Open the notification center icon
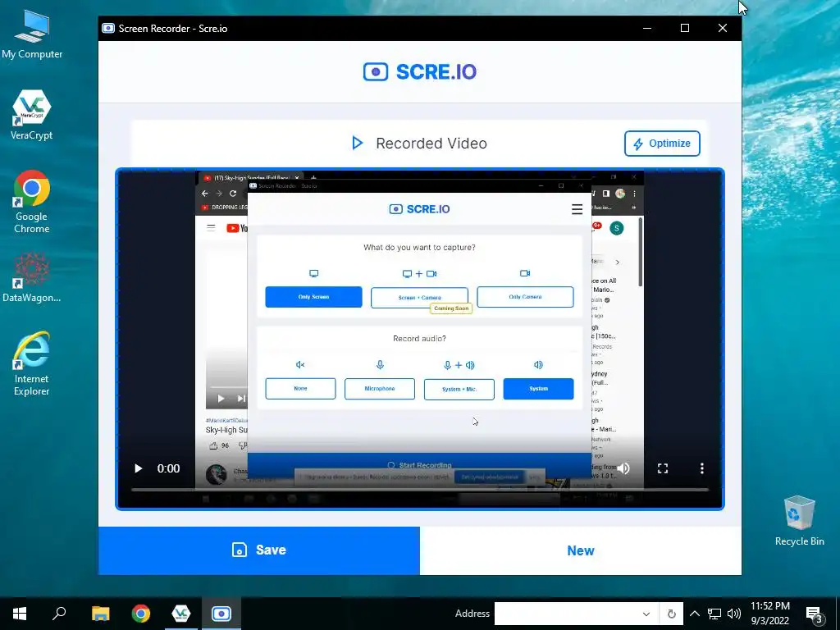Viewport: 840px width, 630px height. [814, 614]
